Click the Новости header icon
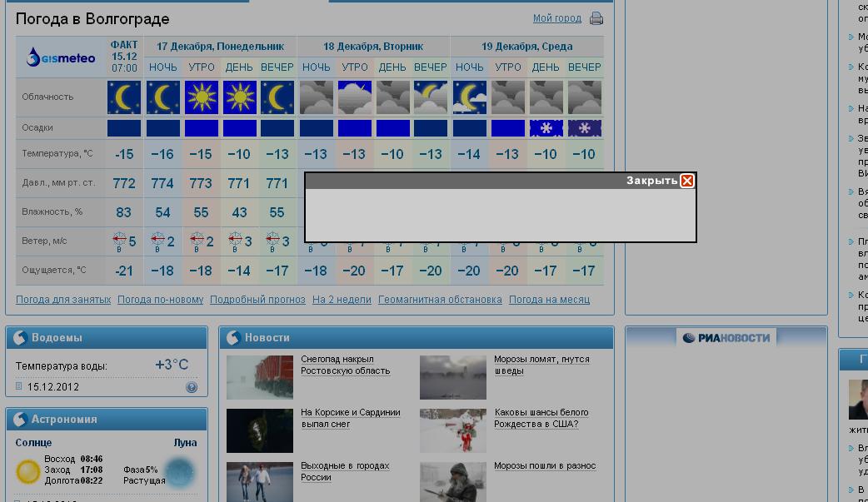The width and height of the screenshot is (868, 502). 233,338
